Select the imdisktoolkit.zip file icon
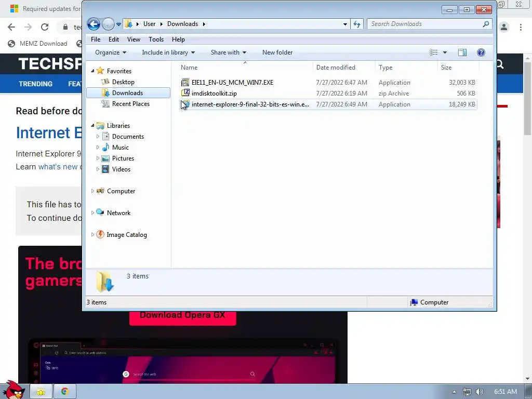This screenshot has width=532, height=399. coord(185,92)
